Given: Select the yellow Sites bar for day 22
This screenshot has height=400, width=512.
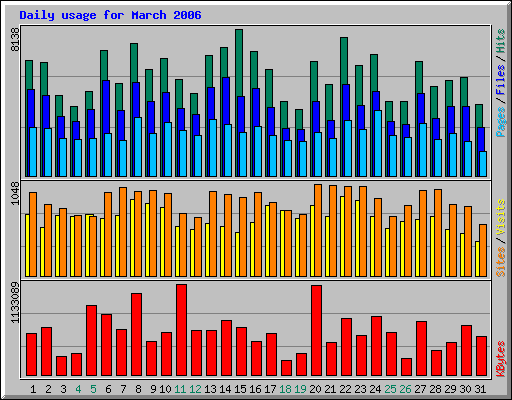Looking at the screenshot, I should pos(342,236).
